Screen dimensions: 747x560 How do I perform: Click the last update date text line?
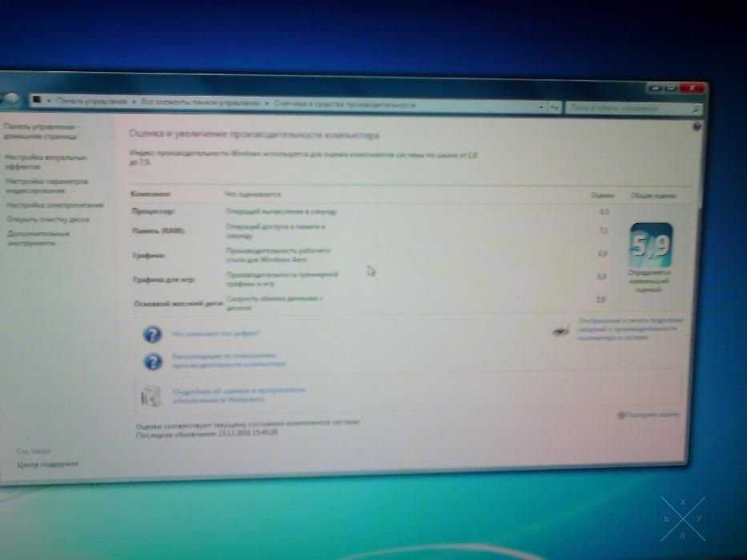pos(207,434)
